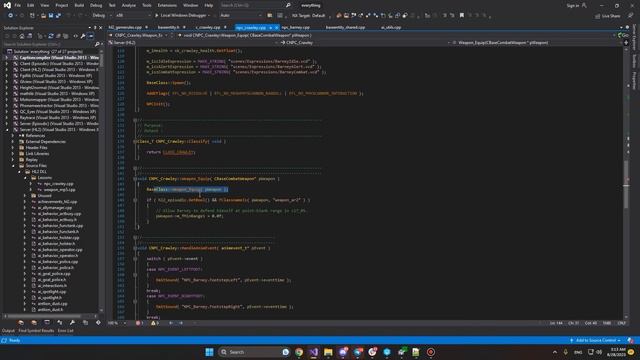Image resolution: width=640 pixels, height=360 pixels.
Task: Click the Save All toolbar icon
Action: click(58, 16)
